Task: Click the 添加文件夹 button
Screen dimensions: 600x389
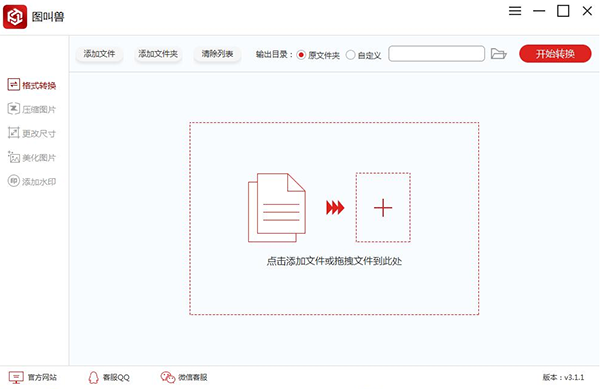Action: click(158, 54)
